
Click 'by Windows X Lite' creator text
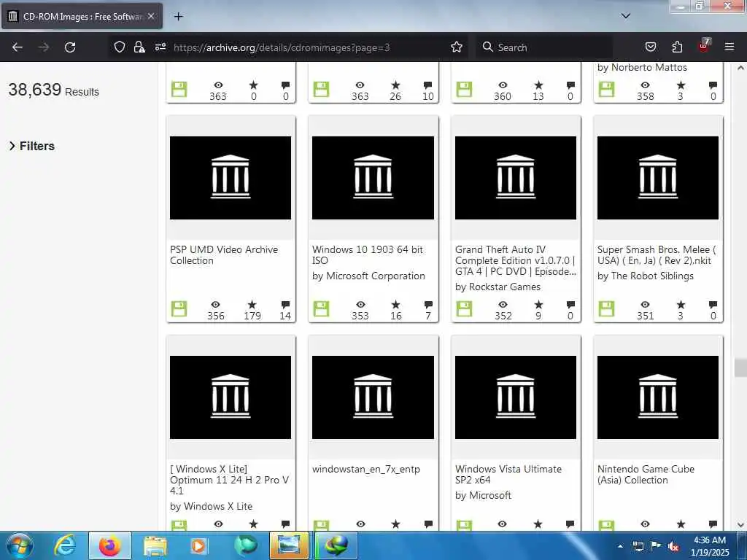tap(211, 506)
